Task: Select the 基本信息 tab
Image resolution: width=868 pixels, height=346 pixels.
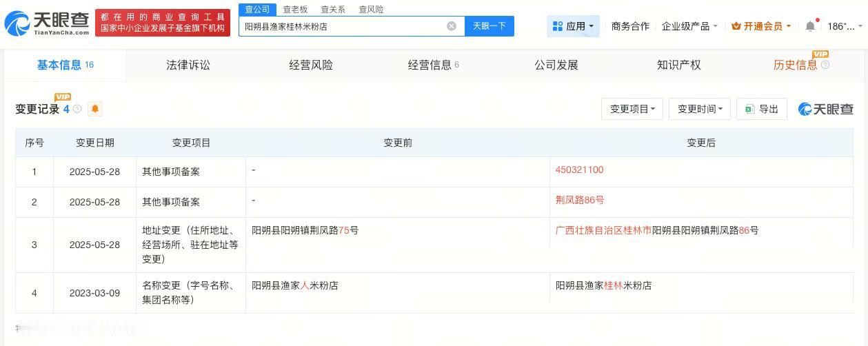Action: [65, 65]
